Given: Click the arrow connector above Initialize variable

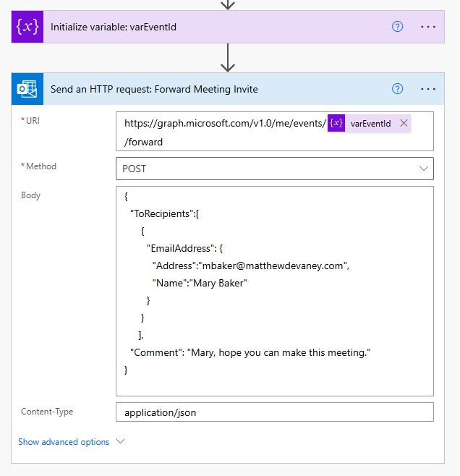Looking at the screenshot, I should [x=228, y=4].
